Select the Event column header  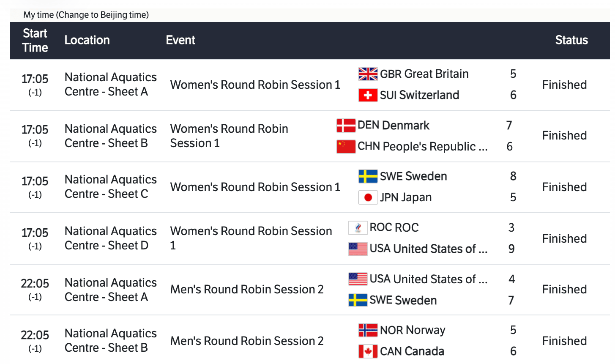click(x=180, y=40)
